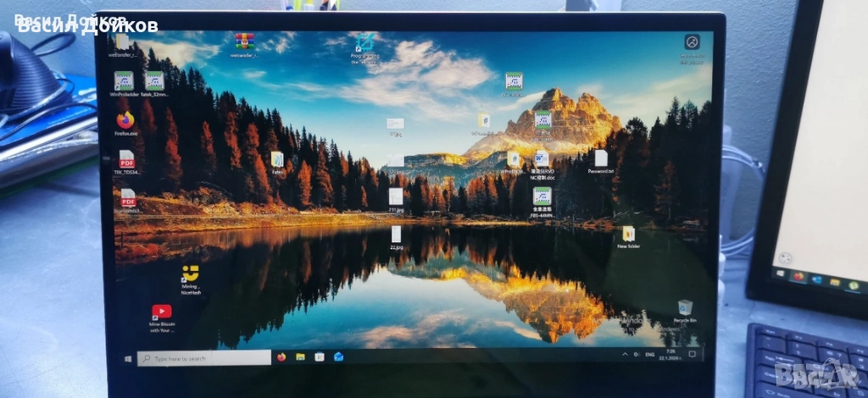Open the Mine Bitcoin YouTube shortcut
This screenshot has height=398, width=868.
point(161,312)
